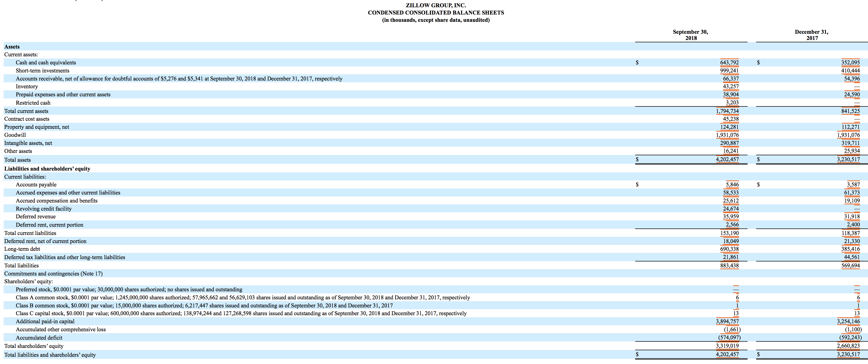Select the Accounts payable value 5,846
Image resolution: width=868 pixels, height=364 pixels.
click(x=732, y=184)
